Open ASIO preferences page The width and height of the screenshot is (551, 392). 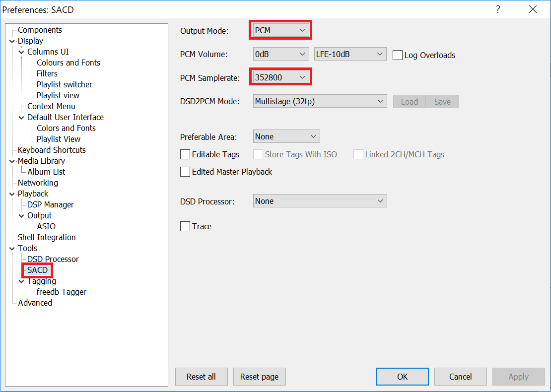pos(46,226)
